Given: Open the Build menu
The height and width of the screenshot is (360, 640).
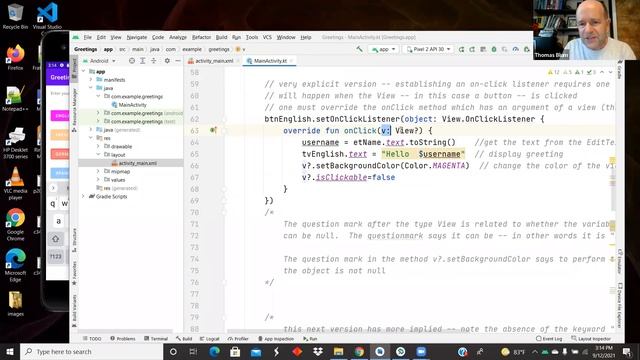Looking at the screenshot, I should coord(221,37).
